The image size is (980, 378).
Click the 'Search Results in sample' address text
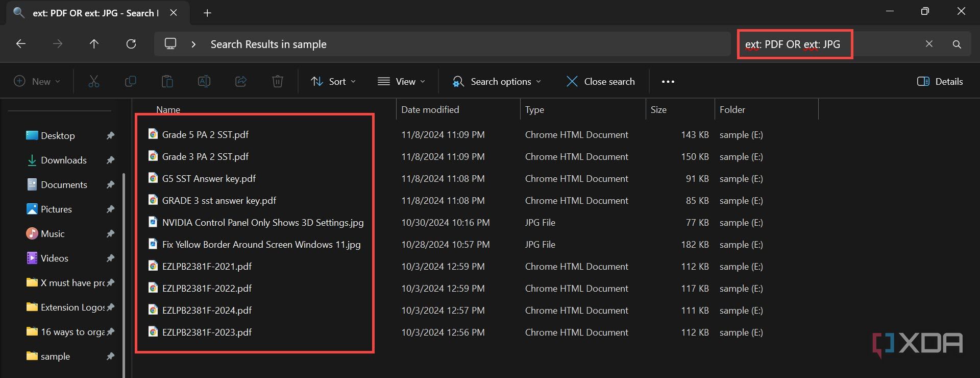click(x=268, y=44)
